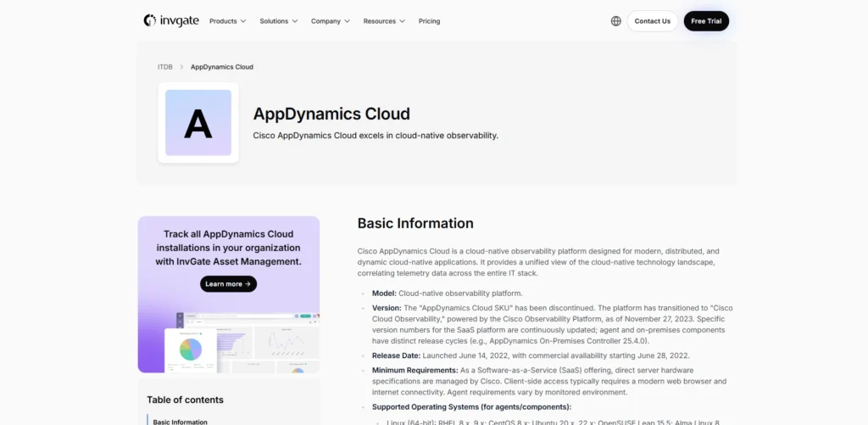Click the 'Track all AppDynamics Cloud' promo heading
Screen dimensions: 868x425
coord(229,248)
